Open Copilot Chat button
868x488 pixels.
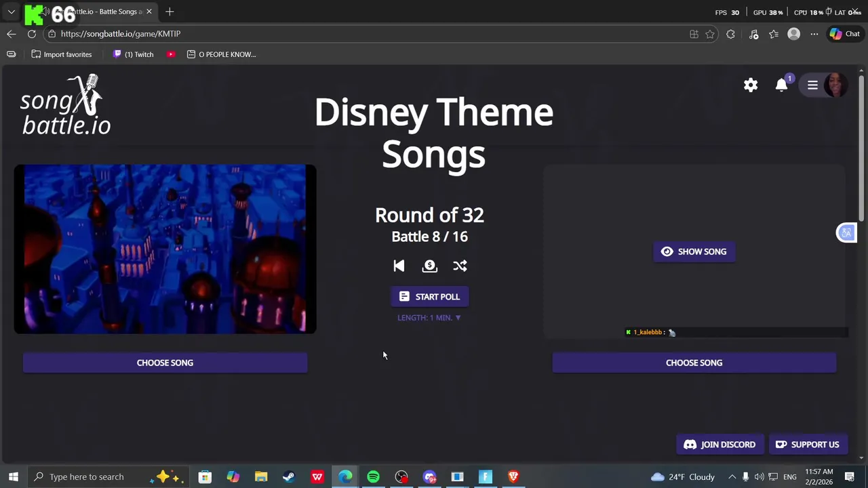844,34
